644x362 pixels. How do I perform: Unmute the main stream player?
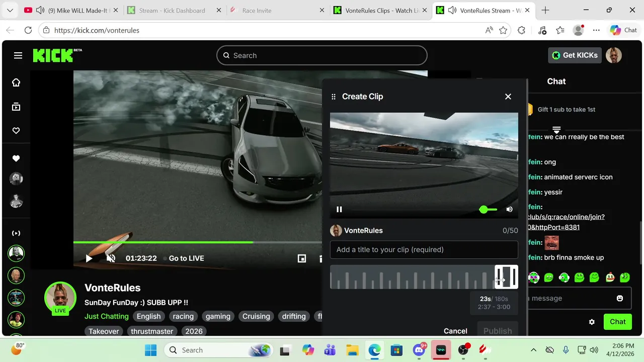click(x=111, y=258)
